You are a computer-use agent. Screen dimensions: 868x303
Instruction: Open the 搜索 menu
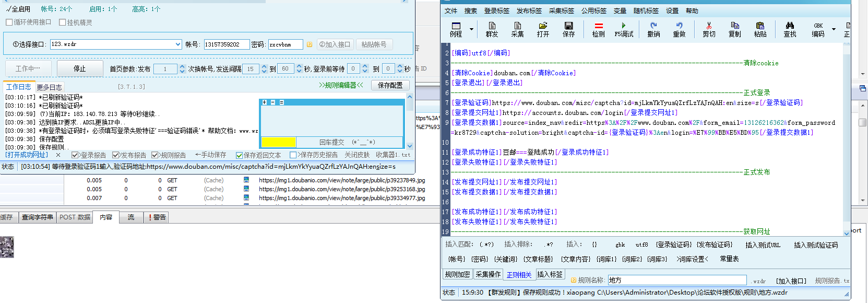click(x=471, y=10)
